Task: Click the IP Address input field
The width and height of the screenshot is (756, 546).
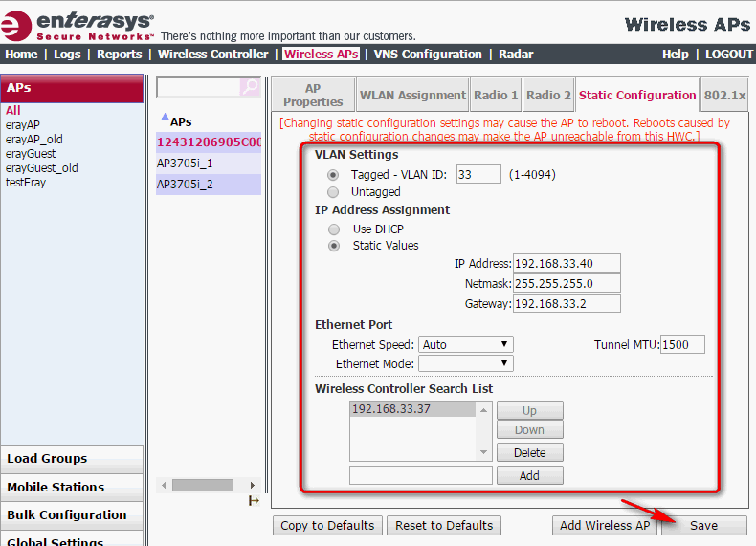Action: 567,264
